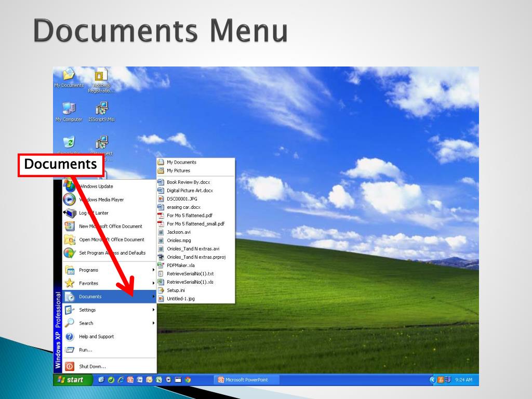Expand the Search submenu arrow
This screenshot has width=532, height=399.
(x=153, y=323)
